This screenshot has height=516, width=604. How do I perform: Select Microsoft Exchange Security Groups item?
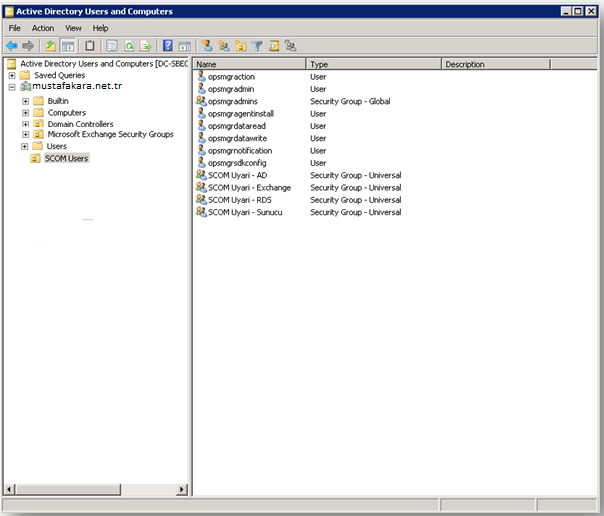point(111,134)
